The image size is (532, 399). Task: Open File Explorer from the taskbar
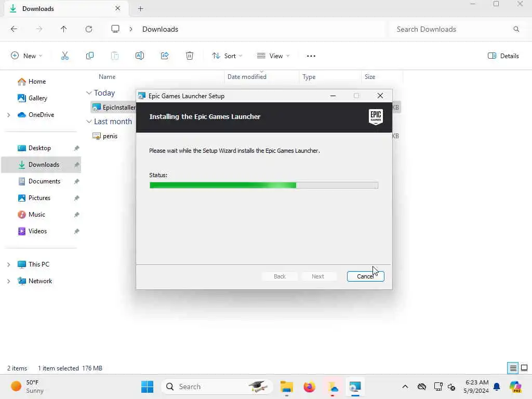[x=287, y=387]
